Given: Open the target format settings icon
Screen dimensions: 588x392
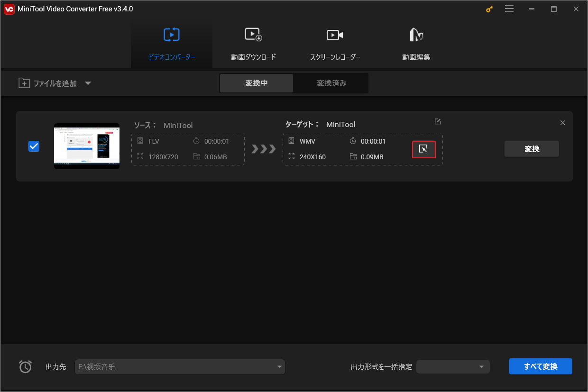Looking at the screenshot, I should click(x=423, y=150).
